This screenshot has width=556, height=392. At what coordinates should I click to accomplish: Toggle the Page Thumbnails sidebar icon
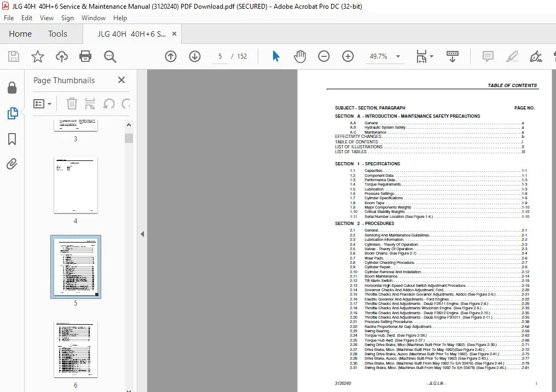[13, 113]
